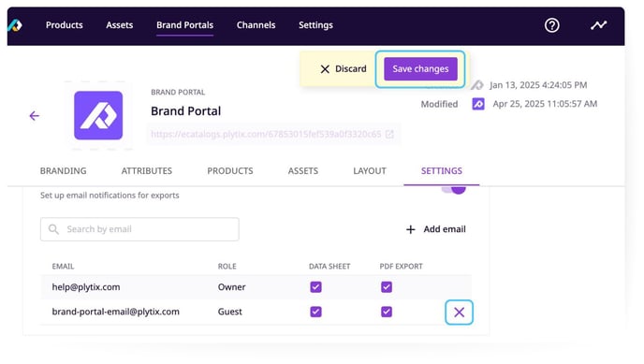Screen dimensions: 644x364
Task: Click the Jan 13, 2025 created date
Action: (x=538, y=85)
